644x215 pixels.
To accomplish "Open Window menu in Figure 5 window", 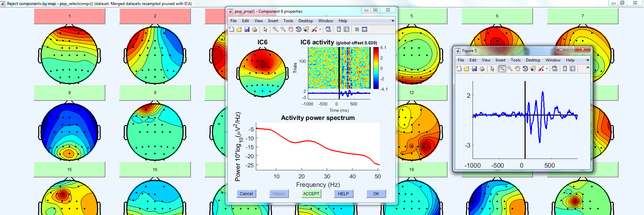I will coord(553,60).
